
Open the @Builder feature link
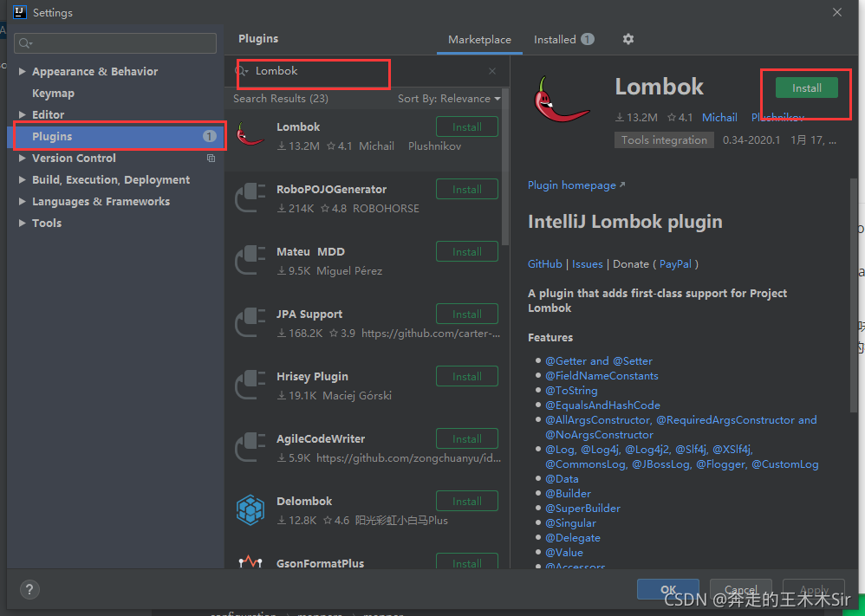[568, 494]
